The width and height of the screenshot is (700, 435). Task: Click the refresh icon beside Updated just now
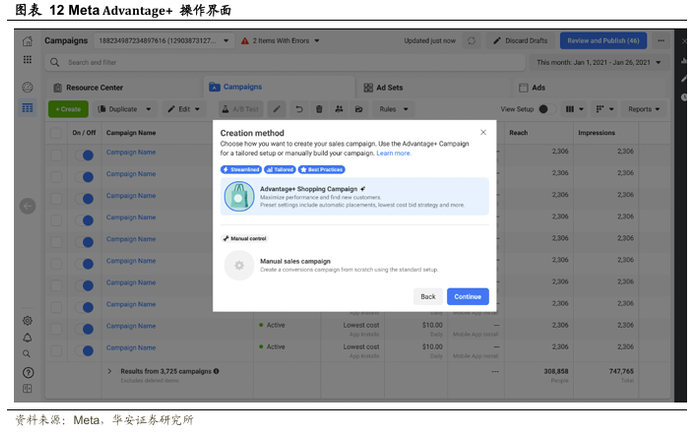tap(471, 41)
